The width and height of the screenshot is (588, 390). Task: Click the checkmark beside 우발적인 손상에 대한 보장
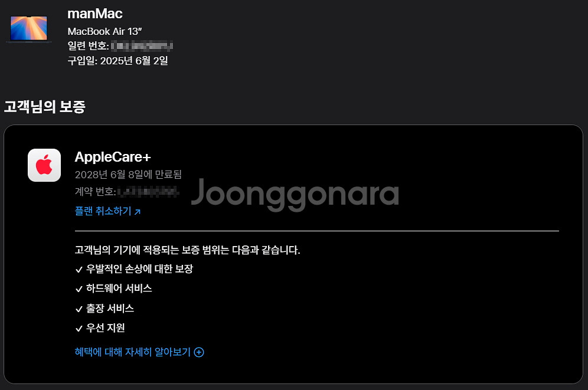[x=79, y=270]
